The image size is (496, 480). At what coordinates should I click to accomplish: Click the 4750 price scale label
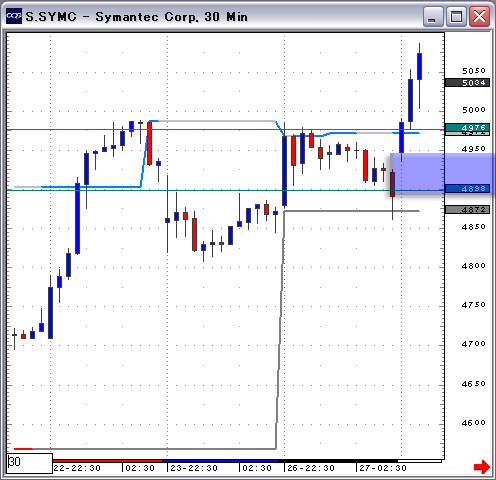coord(474,305)
